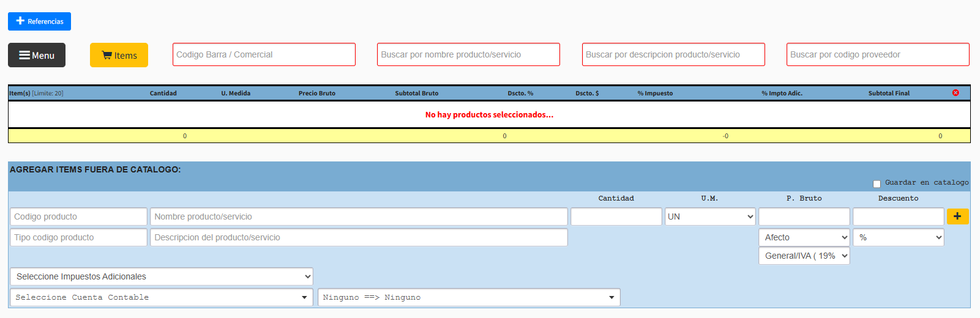Open the Items cart button
Image resolution: width=980 pixels, height=318 pixels.
point(119,55)
